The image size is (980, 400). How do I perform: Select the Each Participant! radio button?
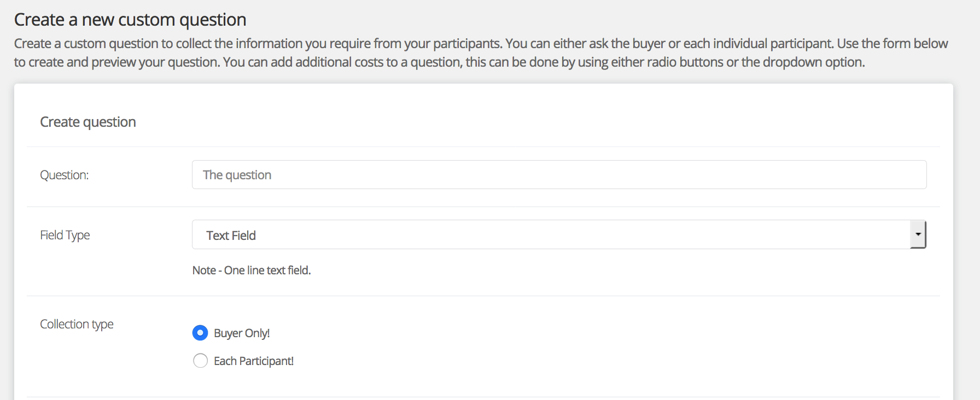(x=200, y=361)
